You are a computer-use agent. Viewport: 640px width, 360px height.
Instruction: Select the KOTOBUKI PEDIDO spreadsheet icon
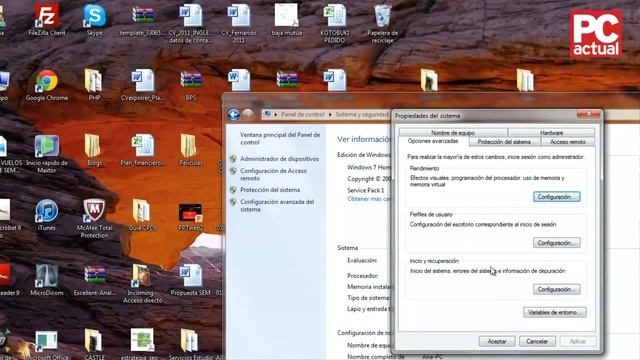click(335, 23)
